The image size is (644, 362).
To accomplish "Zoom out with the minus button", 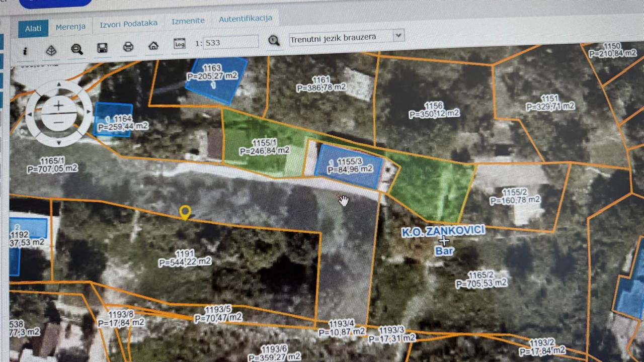I will pyautogui.click(x=58, y=122).
